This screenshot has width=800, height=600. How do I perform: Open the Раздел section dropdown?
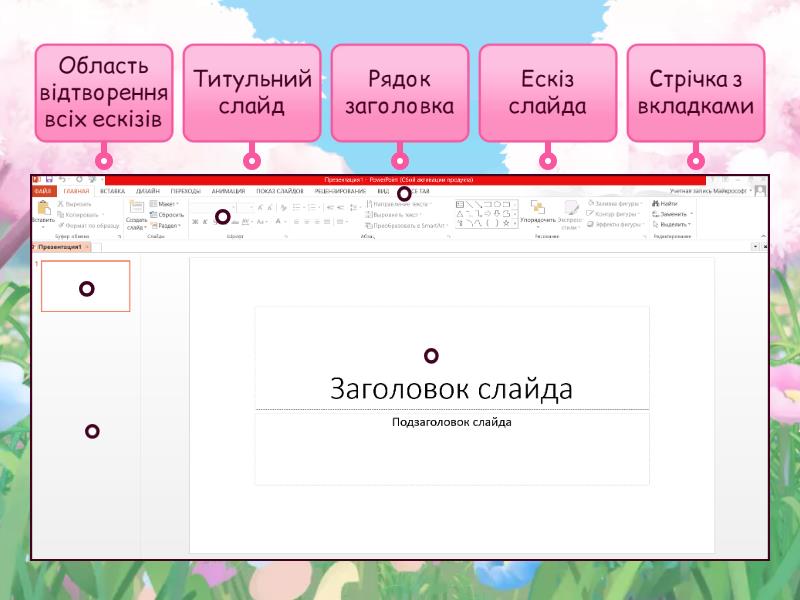tap(166, 226)
